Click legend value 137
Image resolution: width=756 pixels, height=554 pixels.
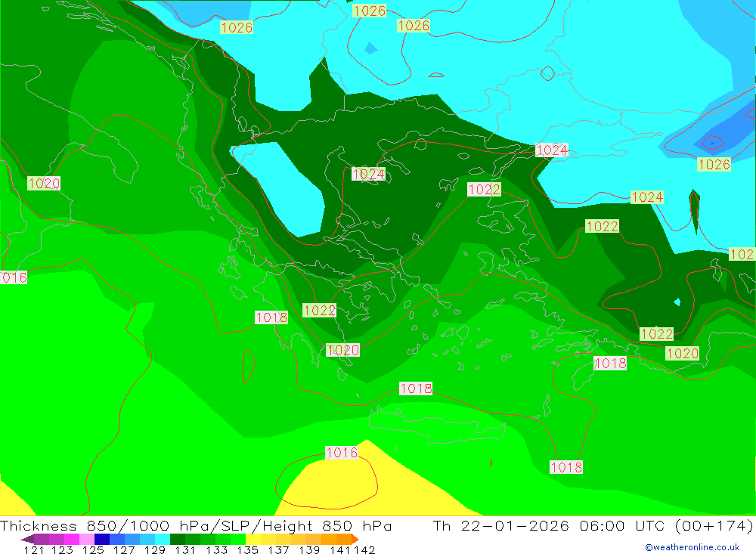pyautogui.click(x=278, y=550)
